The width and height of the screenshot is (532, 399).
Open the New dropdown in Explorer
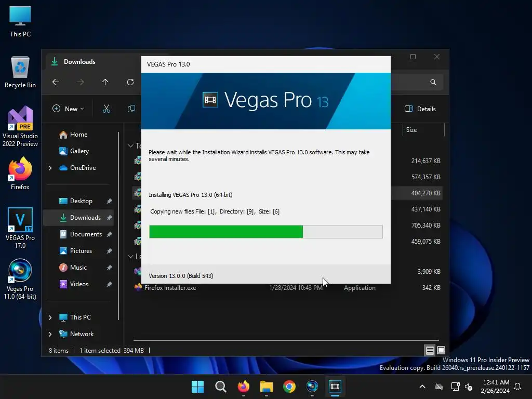[x=68, y=109]
